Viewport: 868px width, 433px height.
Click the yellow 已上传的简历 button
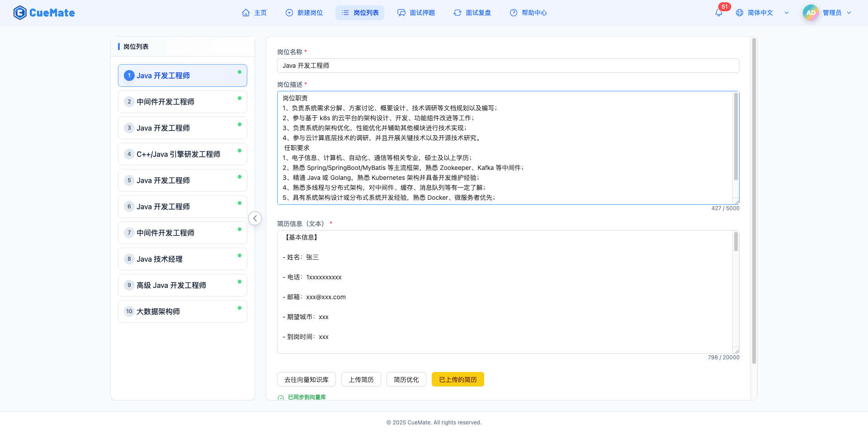pyautogui.click(x=458, y=379)
